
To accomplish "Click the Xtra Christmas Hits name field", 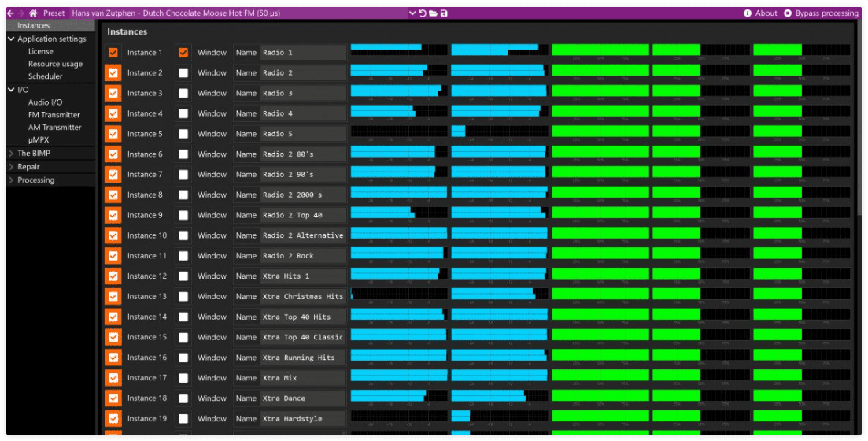I will point(303,296).
